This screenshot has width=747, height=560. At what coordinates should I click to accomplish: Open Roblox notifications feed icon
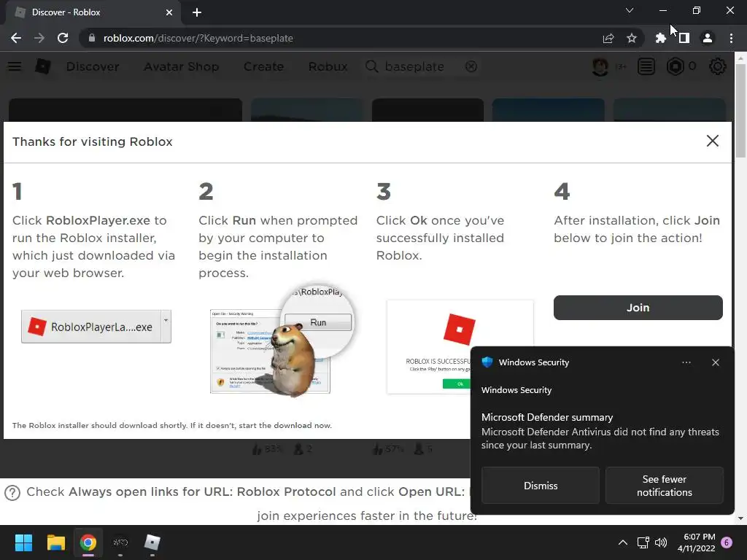point(646,66)
